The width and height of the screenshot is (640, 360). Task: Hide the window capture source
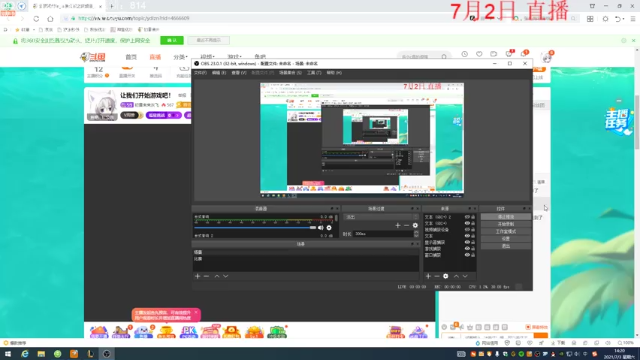(x=467, y=255)
